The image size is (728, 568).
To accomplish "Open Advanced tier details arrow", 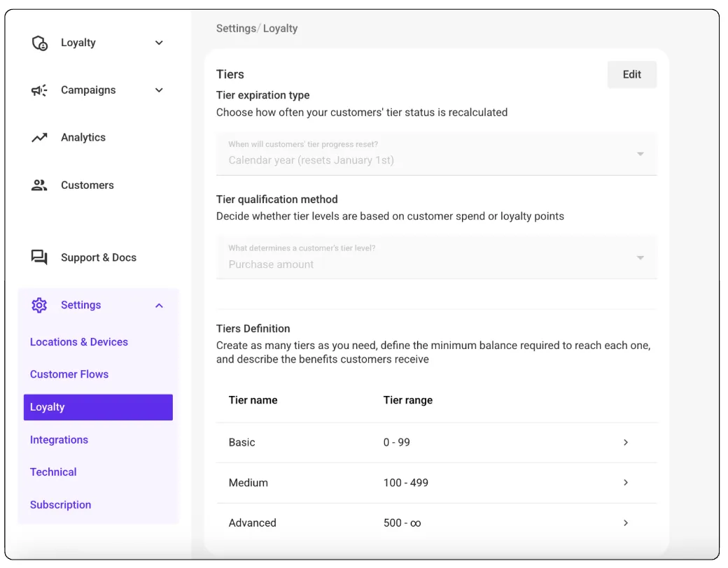I will pos(625,523).
